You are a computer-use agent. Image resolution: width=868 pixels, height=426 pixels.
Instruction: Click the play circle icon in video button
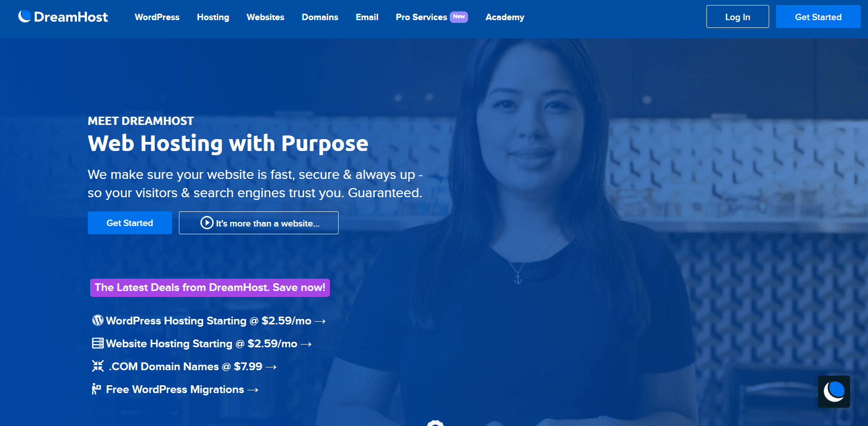(x=207, y=223)
